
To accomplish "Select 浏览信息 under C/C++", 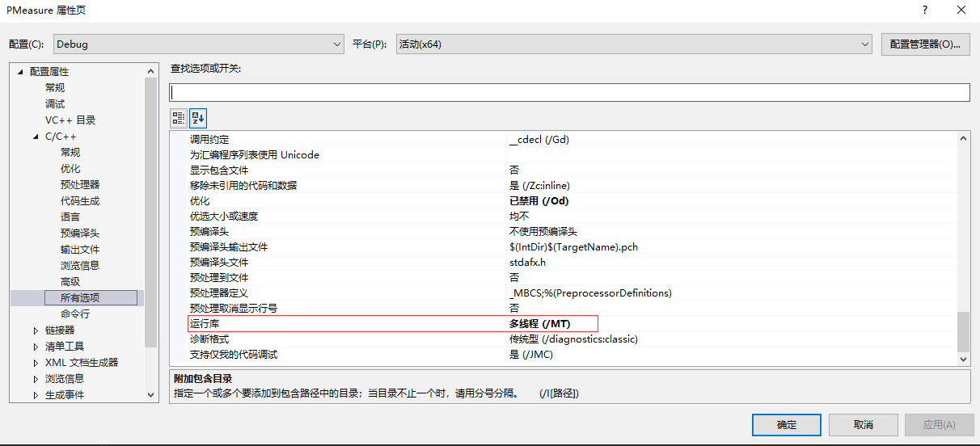I will pos(80,266).
